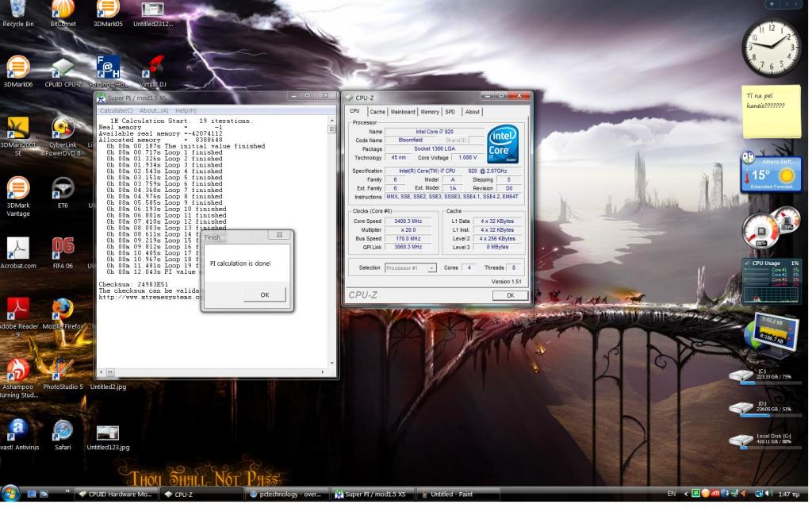Switch to the SPD tab in CPU-Z

[450, 111]
